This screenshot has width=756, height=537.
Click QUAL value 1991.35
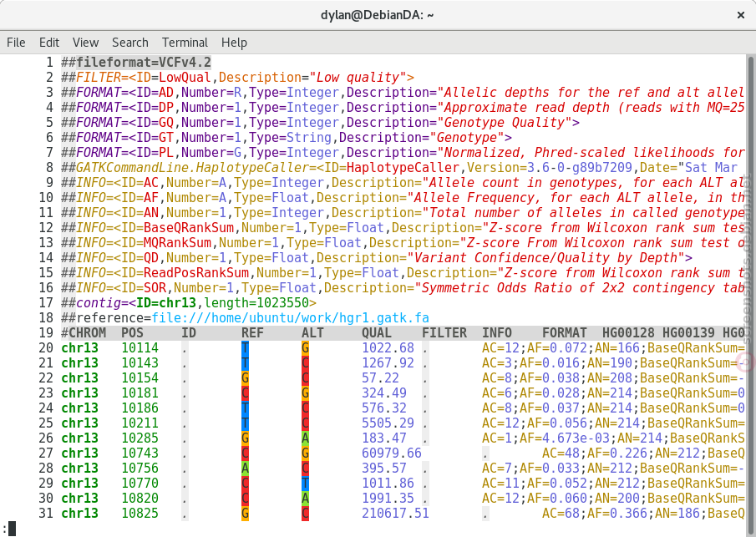click(388, 498)
